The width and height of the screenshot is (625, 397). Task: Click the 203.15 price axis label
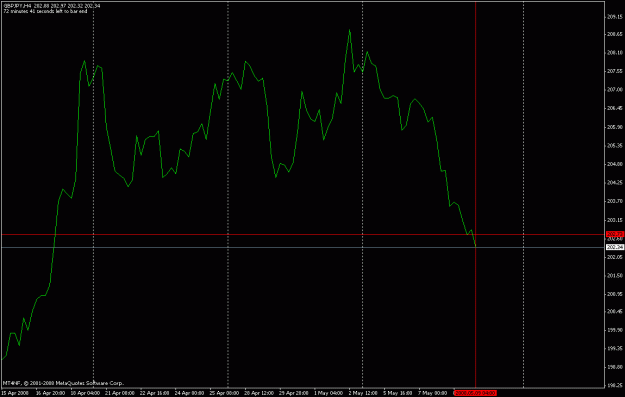pyautogui.click(x=615, y=220)
